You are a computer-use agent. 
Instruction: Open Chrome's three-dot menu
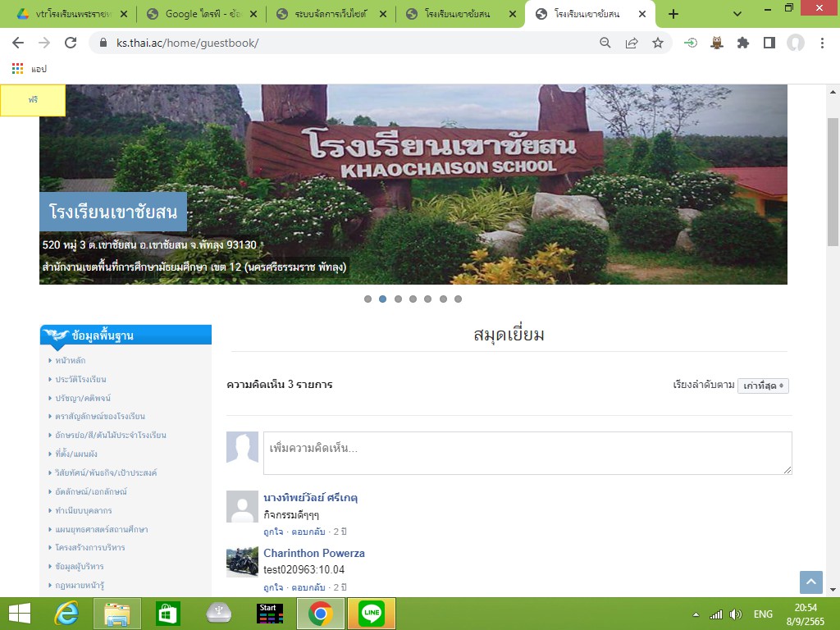(822, 43)
